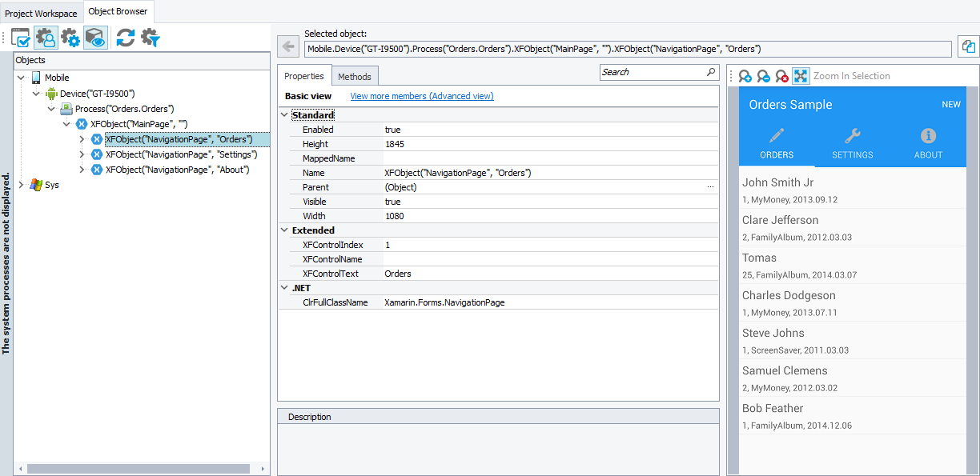Collapse the Standard properties section
The height and width of the screenshot is (476, 980).
[x=284, y=114]
